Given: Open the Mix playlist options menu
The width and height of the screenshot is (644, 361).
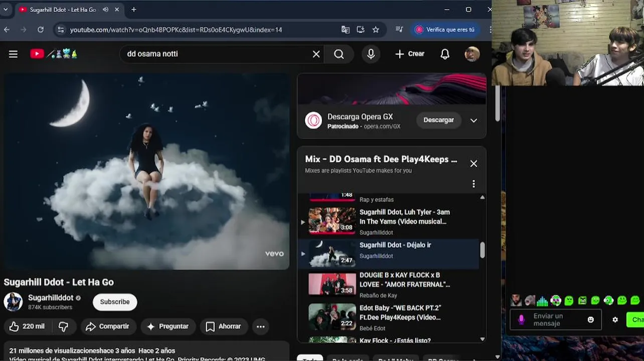Looking at the screenshot, I should click(473, 184).
